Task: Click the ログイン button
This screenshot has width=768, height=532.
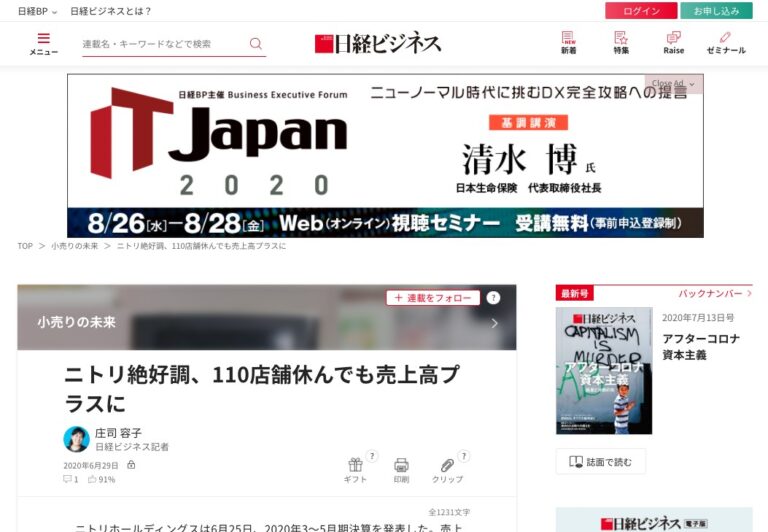Action: click(641, 11)
